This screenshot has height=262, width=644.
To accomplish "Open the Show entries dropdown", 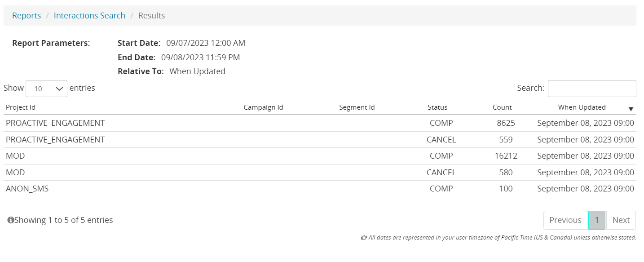I will point(46,89).
